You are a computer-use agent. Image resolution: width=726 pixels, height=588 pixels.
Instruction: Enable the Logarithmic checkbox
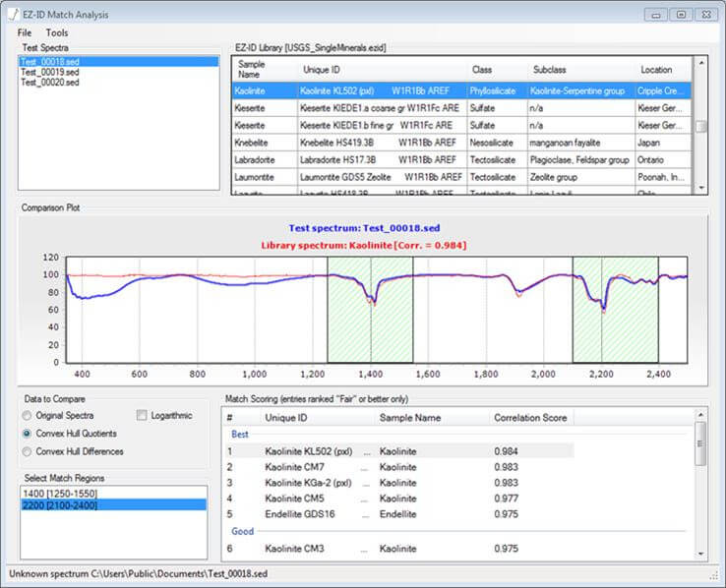point(143,415)
